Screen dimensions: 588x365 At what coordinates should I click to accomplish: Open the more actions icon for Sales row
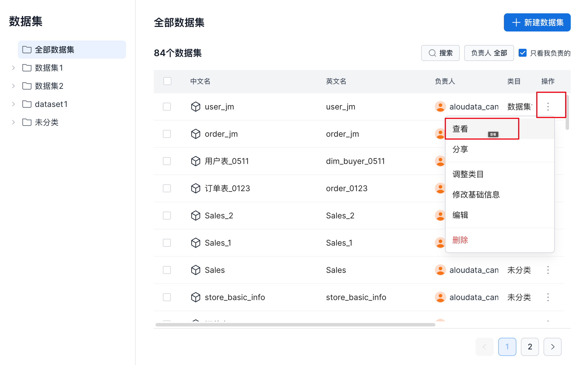pyautogui.click(x=548, y=270)
